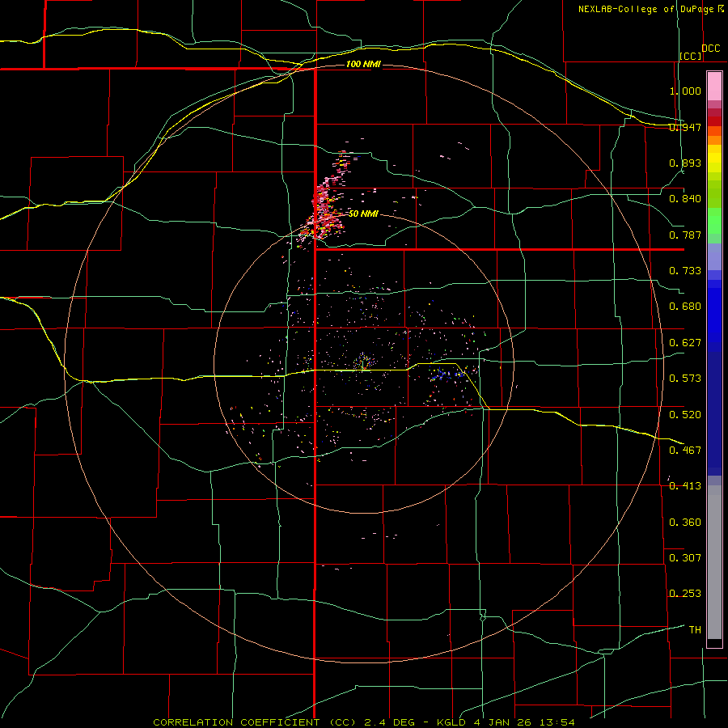Click the dense pink echo cluster near 50 NMI label
Viewport: 728px width, 728px height.
click(328, 209)
